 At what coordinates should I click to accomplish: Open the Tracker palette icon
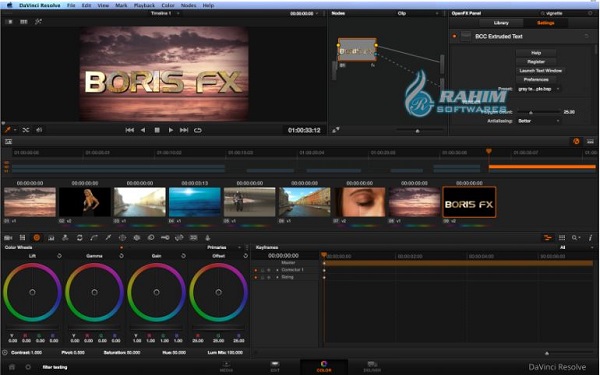pyautogui.click(x=137, y=238)
